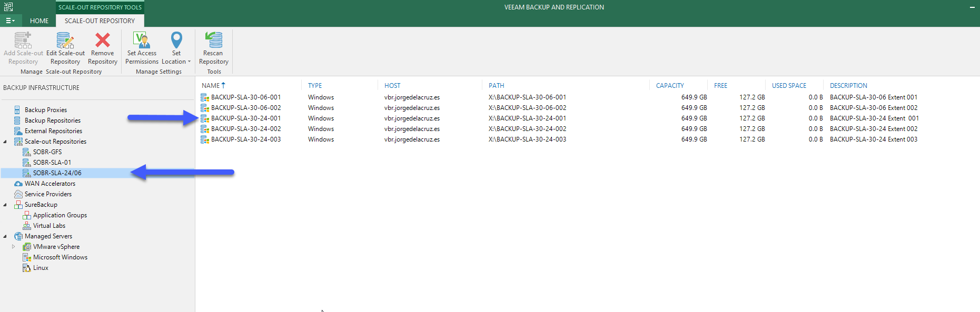Sort by the FREE column header
This screenshot has width=980, height=312.
[x=721, y=86]
